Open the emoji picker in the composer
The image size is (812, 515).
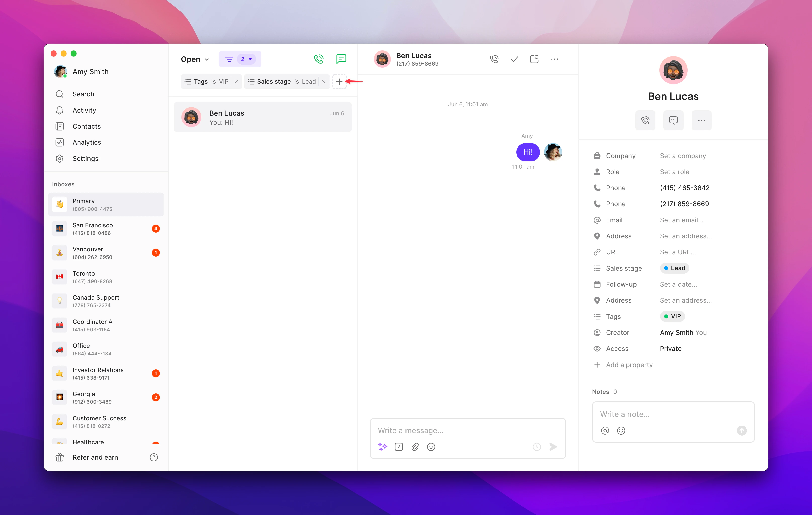point(431,447)
